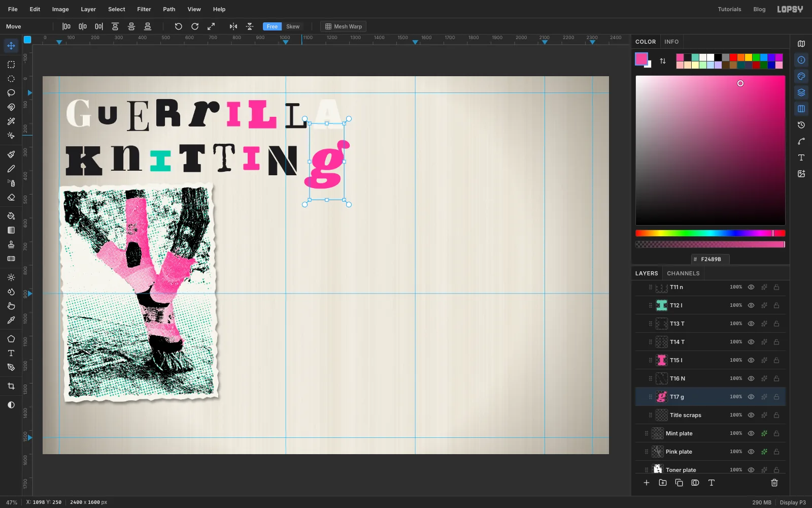Activate the Type tool in left toolbar
Viewport: 812px width, 508px height.
point(11,353)
